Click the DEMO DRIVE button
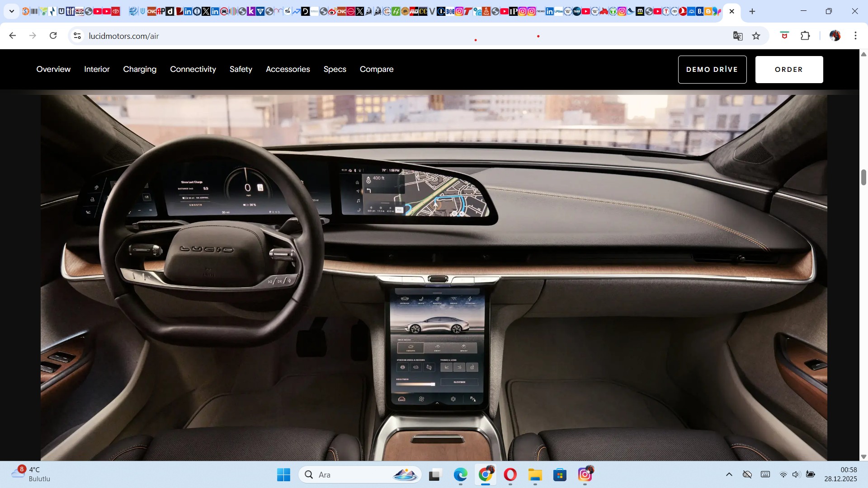 click(712, 70)
